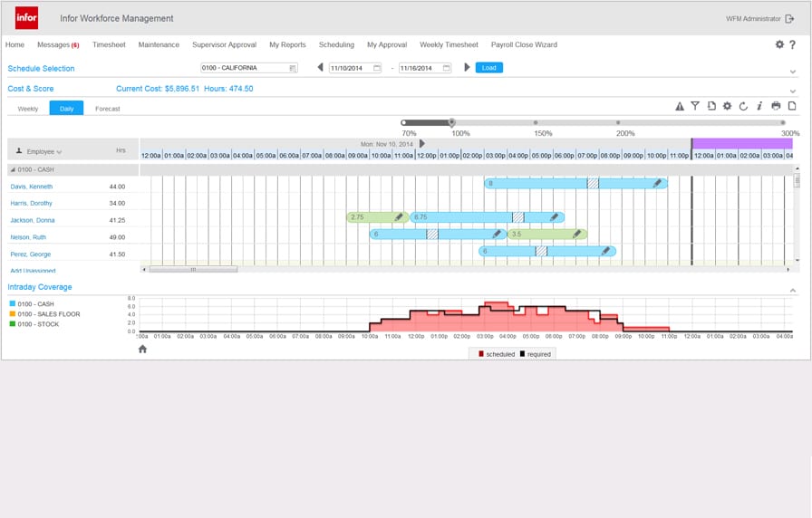
Task: Open the information icon in toolbar
Action: click(759, 107)
